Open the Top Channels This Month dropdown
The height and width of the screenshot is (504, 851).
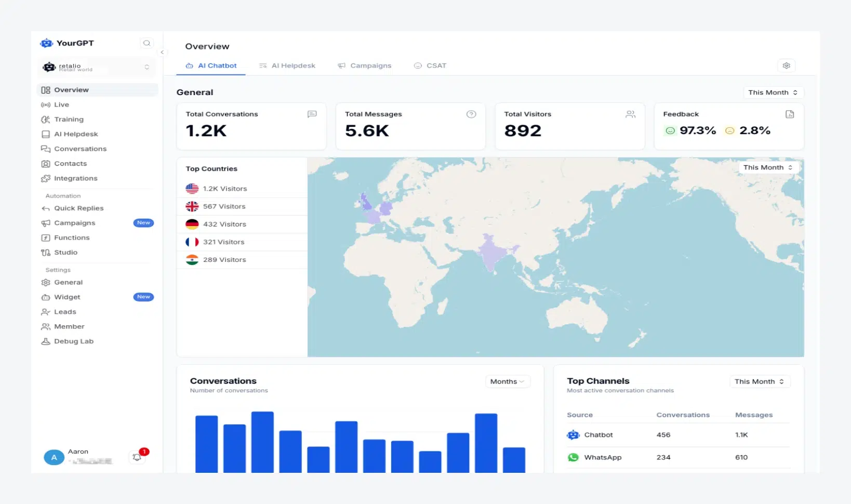click(760, 381)
